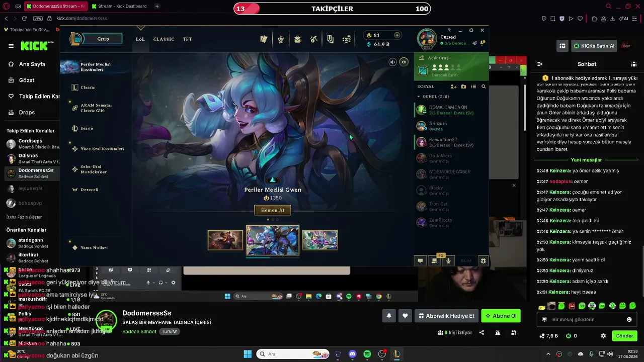644x362 pixels.
Task: Open ARAM Şamata: Classic Gibi menu item
Action: (96, 108)
